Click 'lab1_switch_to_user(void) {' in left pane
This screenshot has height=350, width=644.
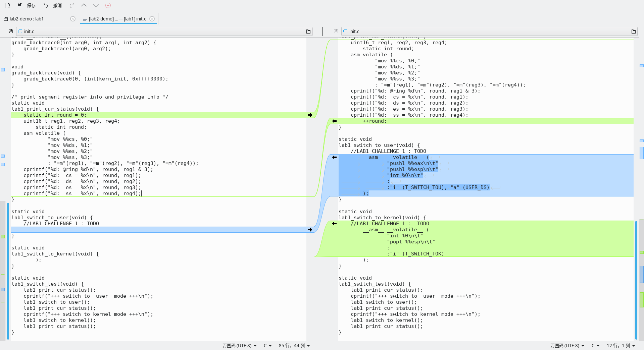click(x=52, y=218)
